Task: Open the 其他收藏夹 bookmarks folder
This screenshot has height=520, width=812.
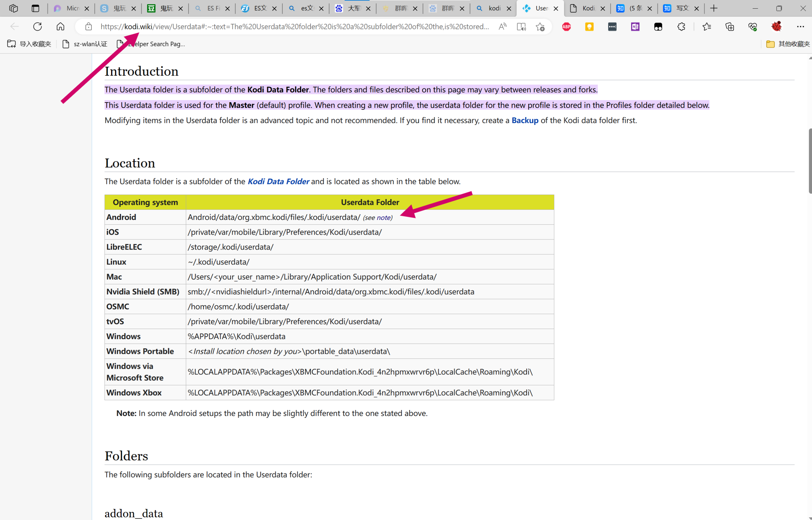Action: tap(788, 44)
